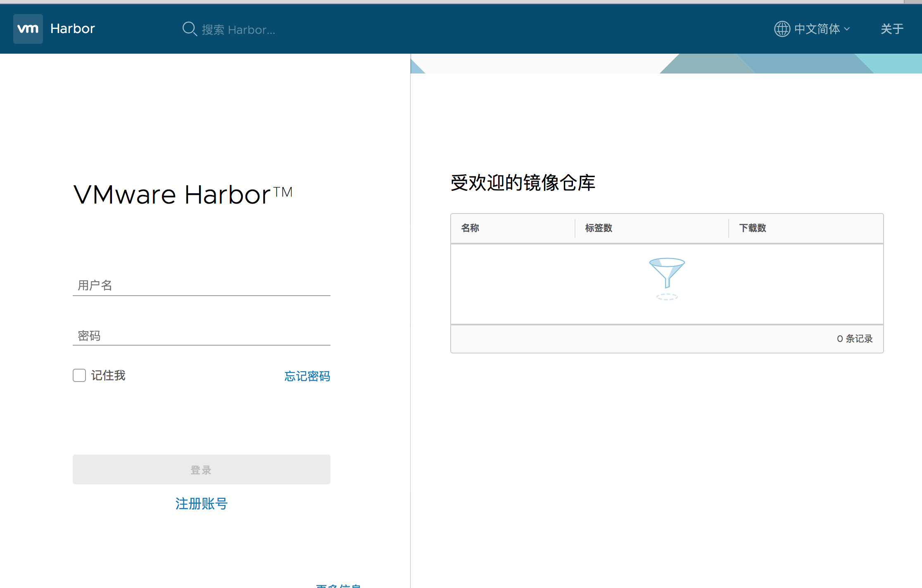Click the globe language icon
Image resolution: width=922 pixels, height=588 pixels.
[782, 29]
